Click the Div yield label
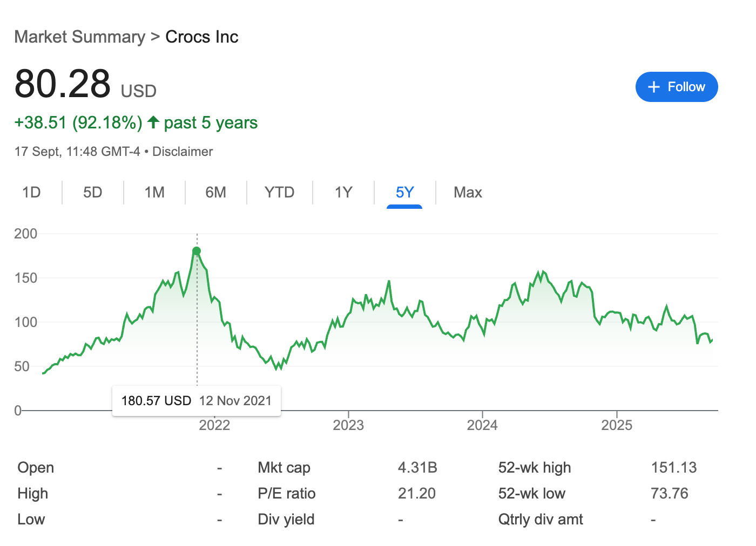756x546 pixels. click(286, 519)
